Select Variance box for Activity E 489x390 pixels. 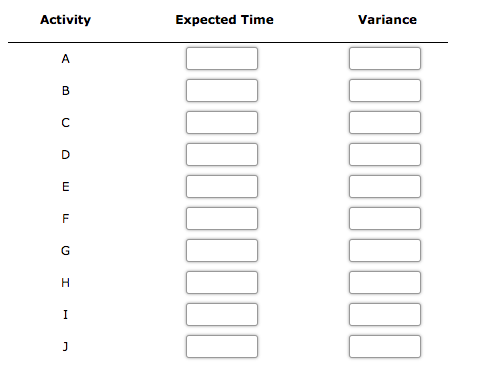[x=385, y=187]
